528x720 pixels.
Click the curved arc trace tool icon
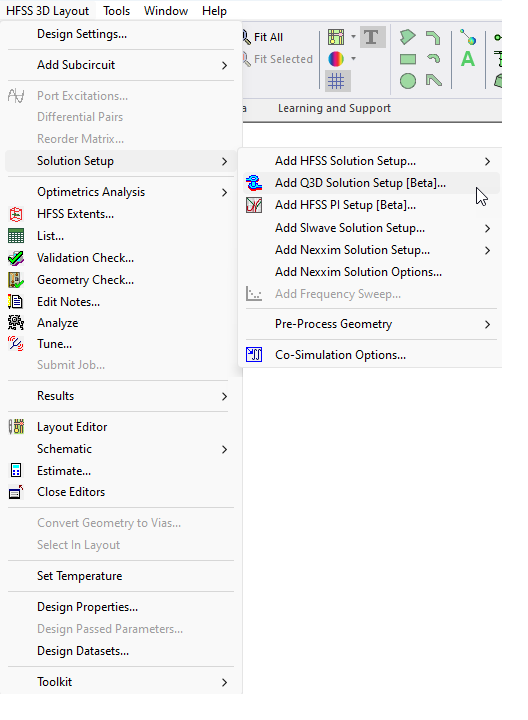pos(433,59)
